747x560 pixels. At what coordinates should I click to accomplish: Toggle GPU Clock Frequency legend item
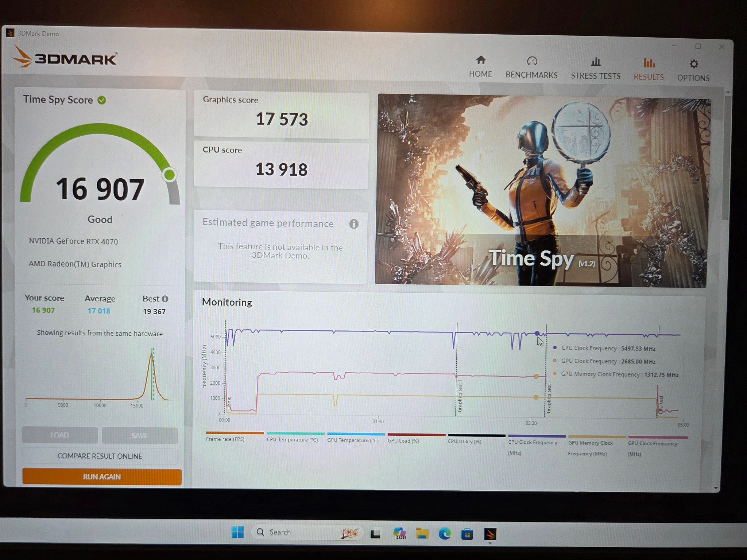[658, 446]
